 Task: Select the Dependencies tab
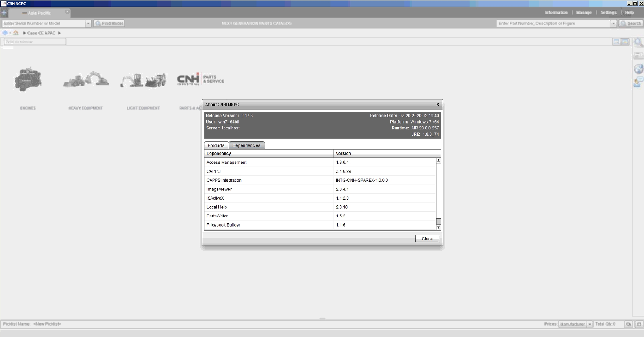click(247, 145)
